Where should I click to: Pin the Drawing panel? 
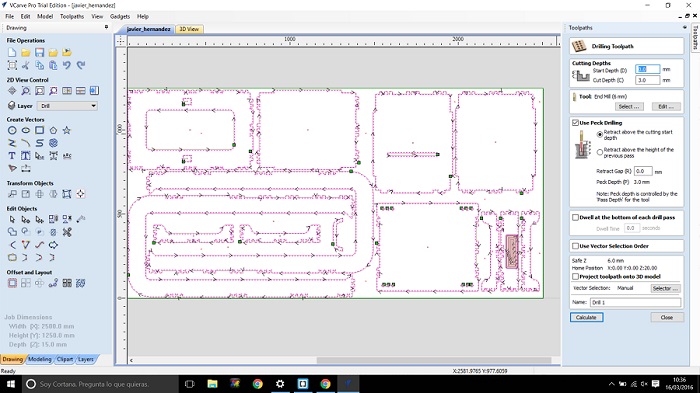coord(106,27)
